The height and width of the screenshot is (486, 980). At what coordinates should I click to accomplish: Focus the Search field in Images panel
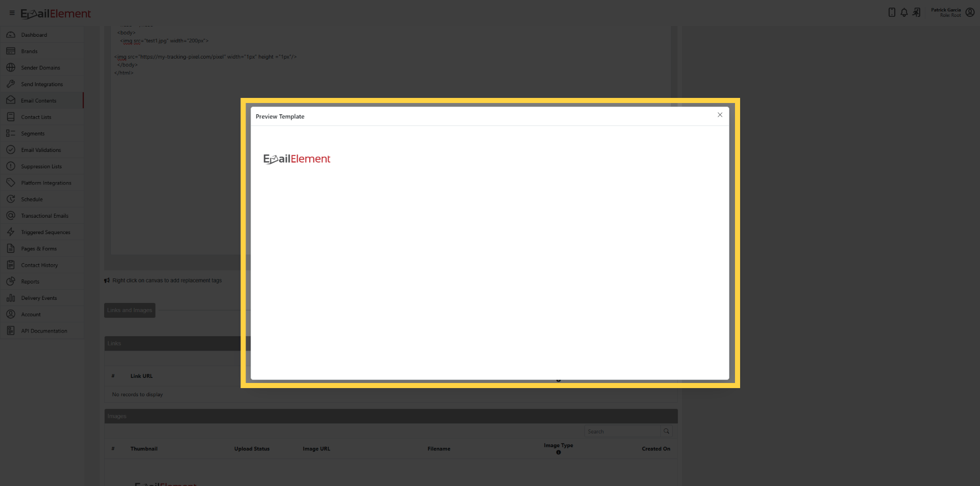pos(622,431)
